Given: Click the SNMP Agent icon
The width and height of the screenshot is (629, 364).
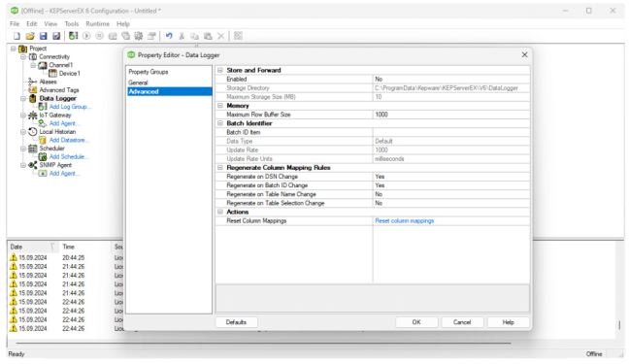Looking at the screenshot, I should (33, 165).
